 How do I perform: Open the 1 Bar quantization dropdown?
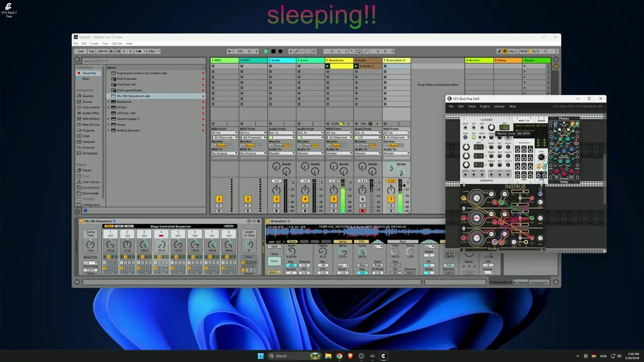tap(154, 51)
